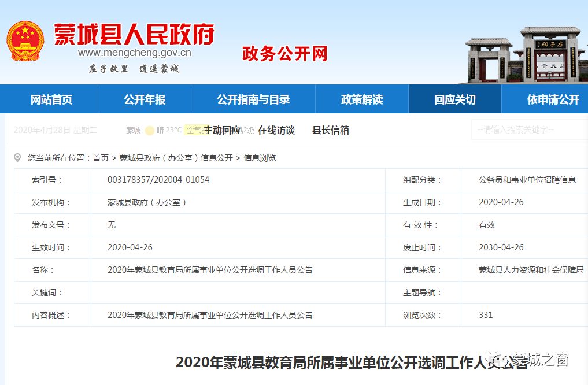Click the 首页 breadcrumb link
Screen dimensions: 588x385
[101, 158]
